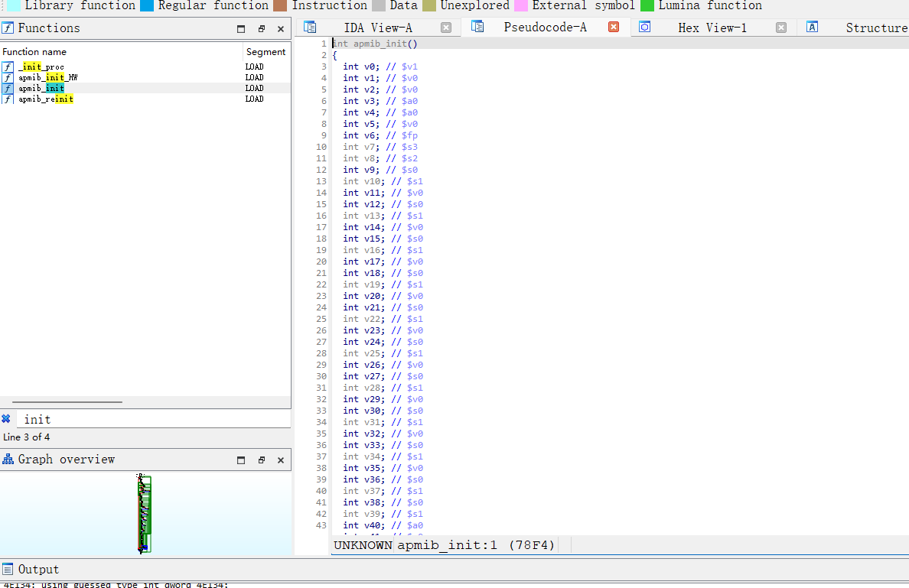Screen dimensions: 909x588
Task: Close the Hex View-1 tab
Action: pyautogui.click(x=780, y=28)
